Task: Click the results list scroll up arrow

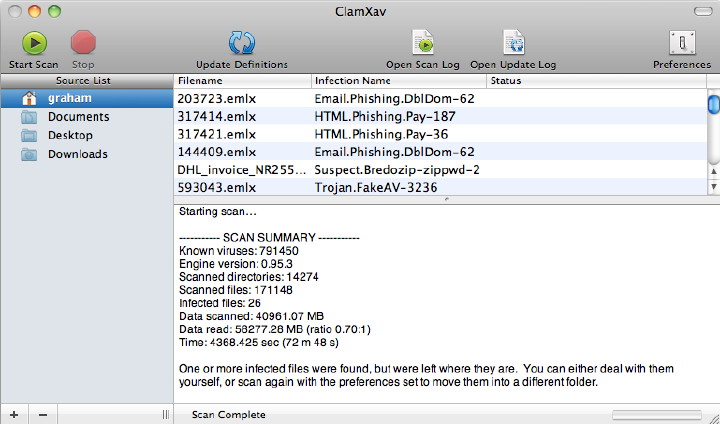Action: point(714,171)
